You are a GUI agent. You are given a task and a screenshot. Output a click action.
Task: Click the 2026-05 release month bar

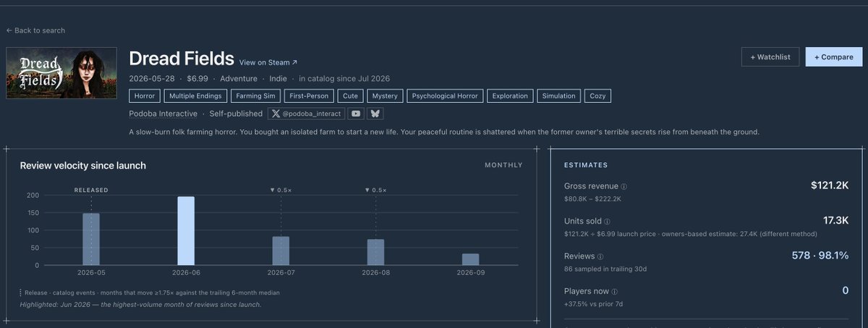pos(91,239)
